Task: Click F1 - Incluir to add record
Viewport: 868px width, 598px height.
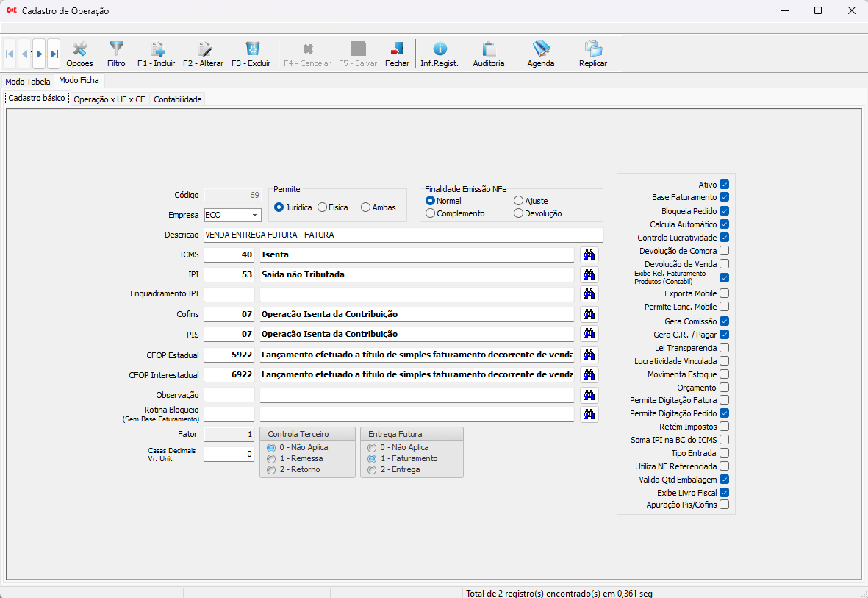Action: (x=157, y=54)
